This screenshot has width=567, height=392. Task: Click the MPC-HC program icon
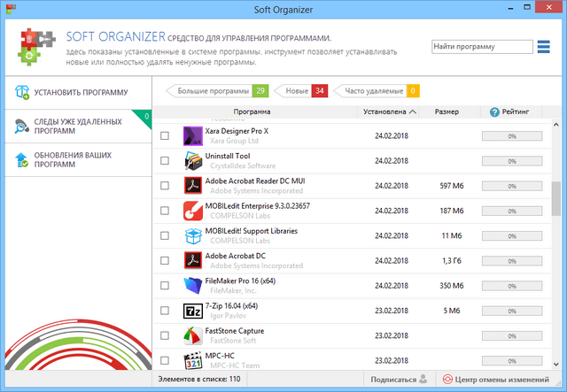pyautogui.click(x=193, y=361)
